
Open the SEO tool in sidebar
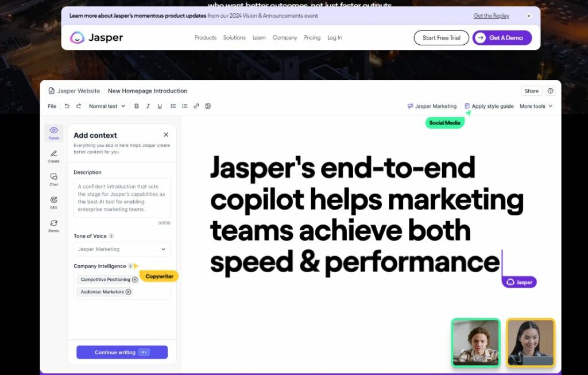point(53,203)
